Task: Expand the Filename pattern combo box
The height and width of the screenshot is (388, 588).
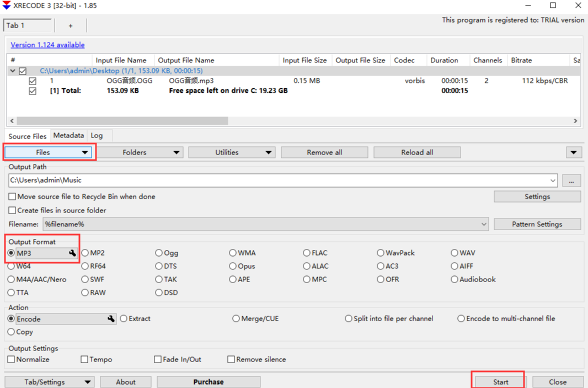Action: pyautogui.click(x=484, y=225)
